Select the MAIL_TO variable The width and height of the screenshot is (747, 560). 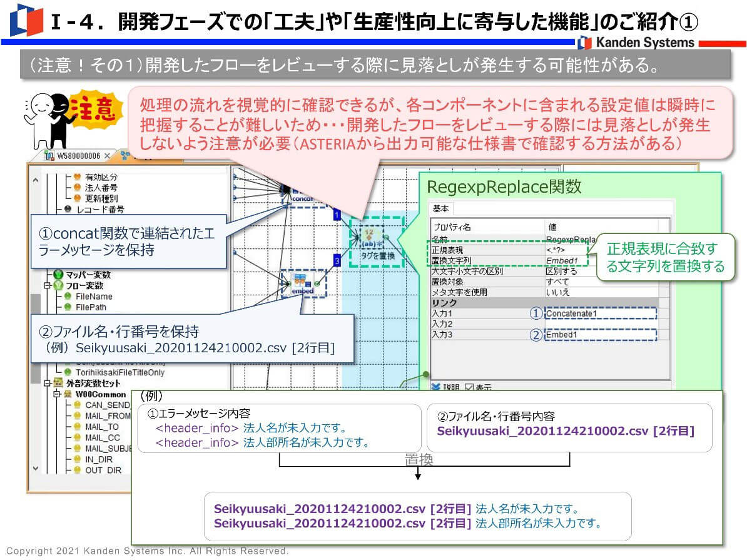pyautogui.click(x=102, y=427)
